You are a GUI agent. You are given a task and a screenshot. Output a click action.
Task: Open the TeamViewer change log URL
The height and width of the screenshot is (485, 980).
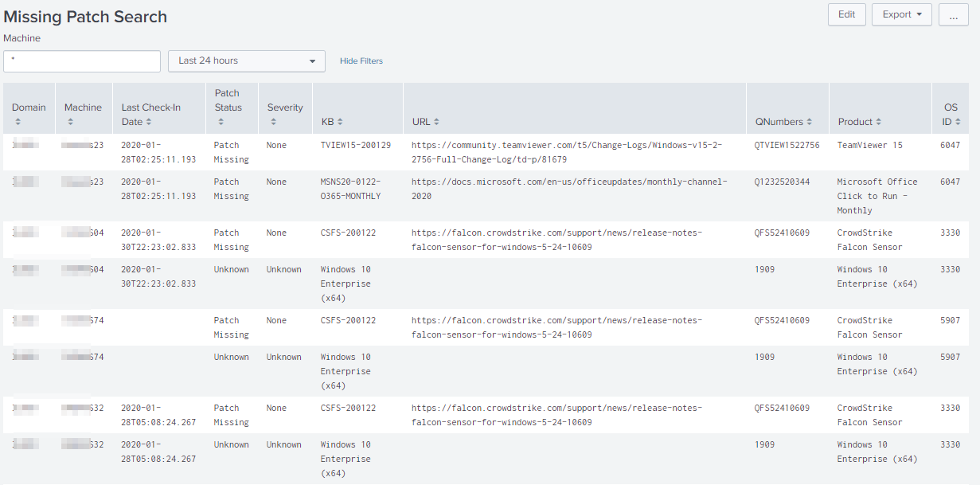tap(567, 152)
